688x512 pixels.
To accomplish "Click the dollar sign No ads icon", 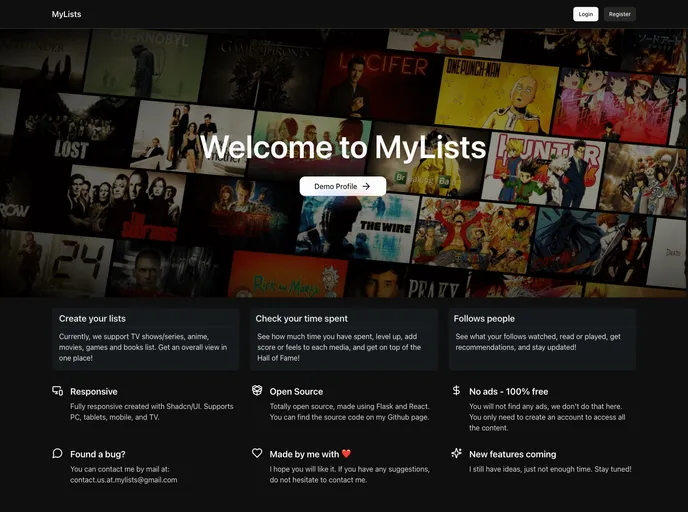I will 456,390.
